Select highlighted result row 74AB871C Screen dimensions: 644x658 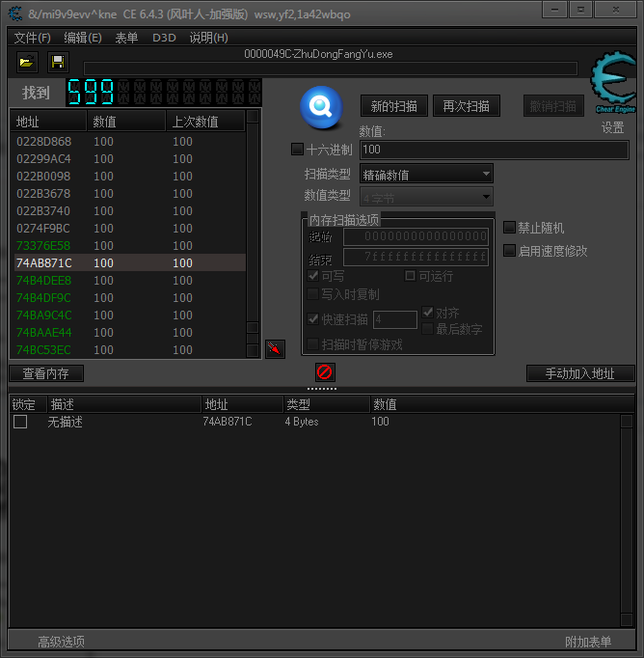(129, 262)
